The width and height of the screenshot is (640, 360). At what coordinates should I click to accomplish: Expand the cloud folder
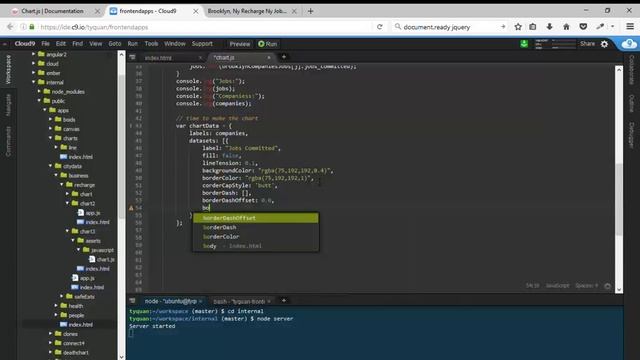click(34, 63)
